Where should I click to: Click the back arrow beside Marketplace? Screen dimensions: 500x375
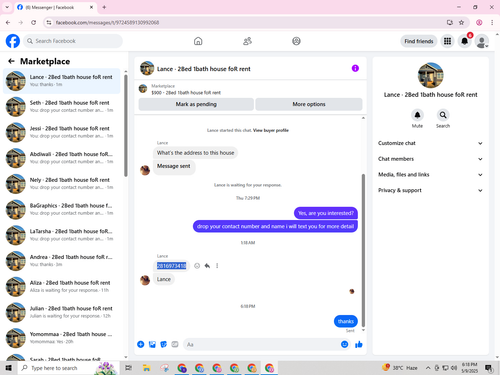click(11, 61)
